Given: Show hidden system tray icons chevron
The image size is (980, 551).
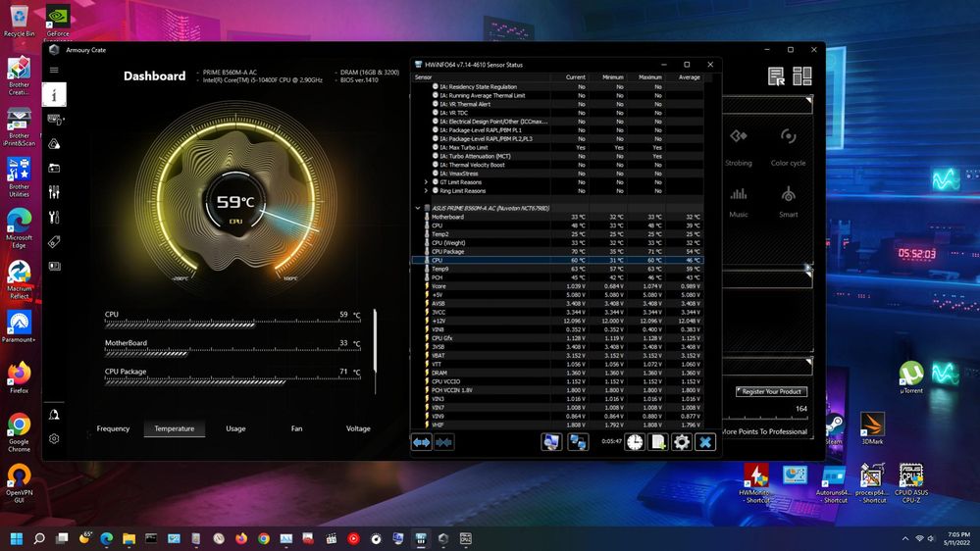Looking at the screenshot, I should point(905,538).
